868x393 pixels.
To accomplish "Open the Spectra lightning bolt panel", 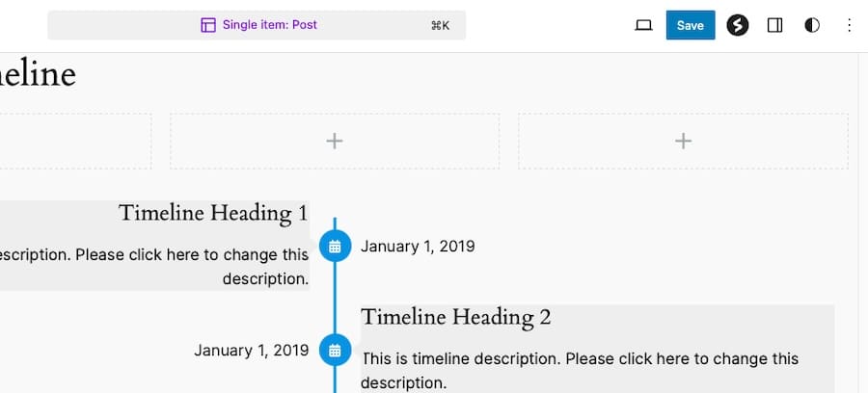I will click(x=738, y=25).
